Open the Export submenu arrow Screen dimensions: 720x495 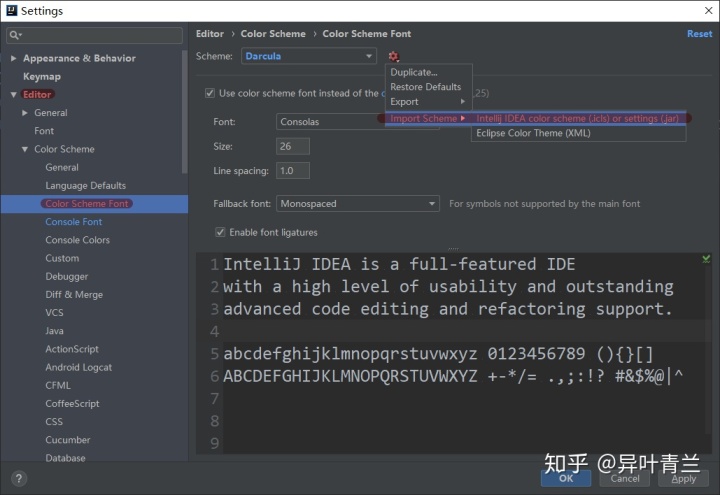(x=463, y=101)
